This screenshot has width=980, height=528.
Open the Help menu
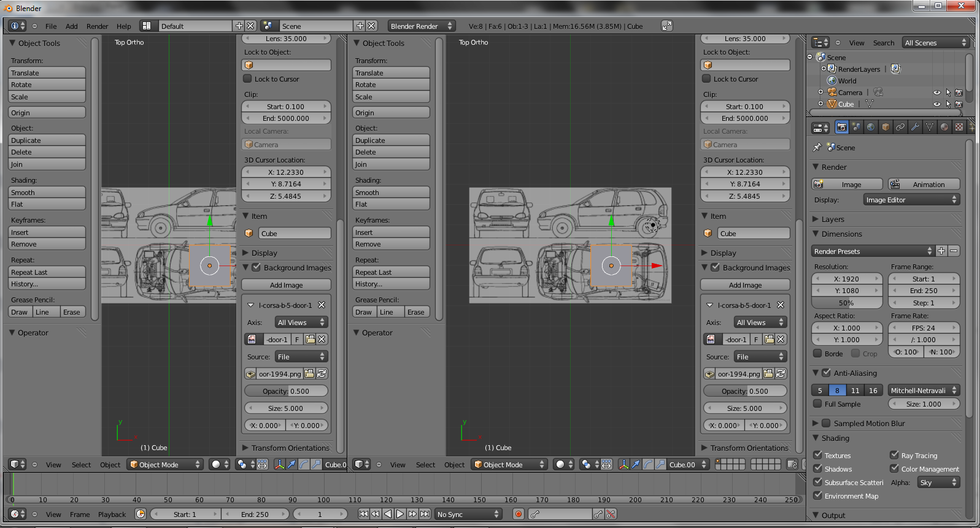tap(124, 26)
